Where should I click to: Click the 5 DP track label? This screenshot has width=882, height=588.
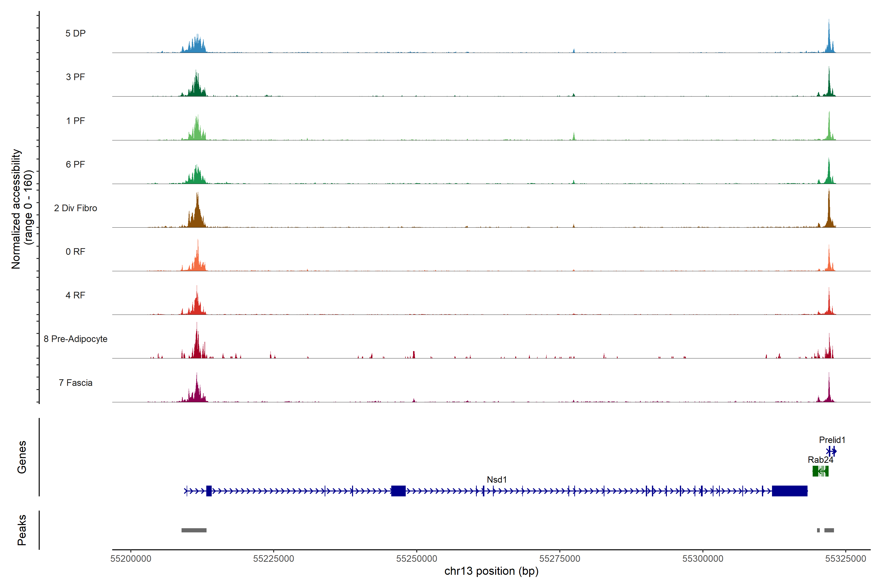click(75, 33)
